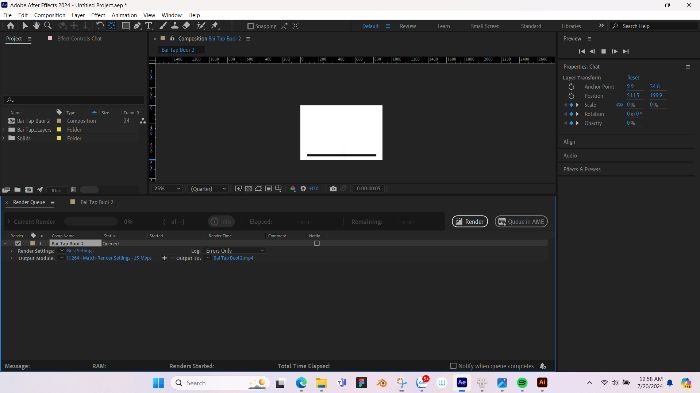The width and height of the screenshot is (700, 393).
Task: Expand the Solids folder in Project panel
Action: pyautogui.click(x=4, y=138)
